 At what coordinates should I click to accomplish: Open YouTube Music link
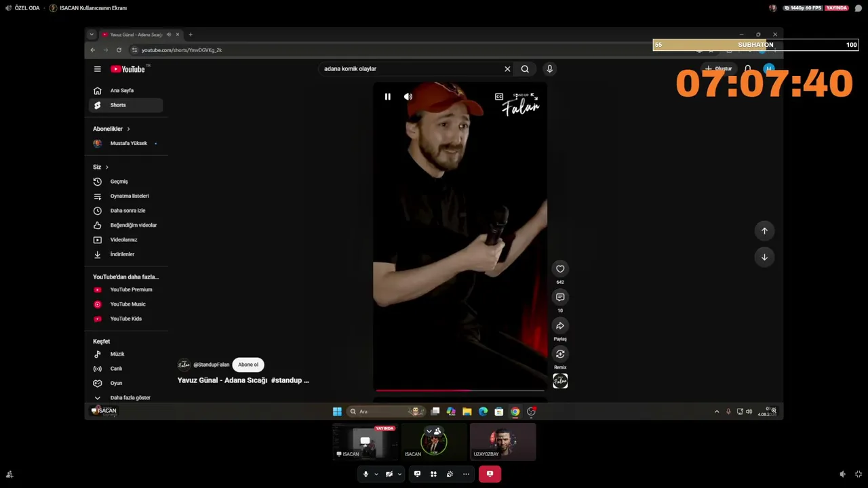point(126,304)
